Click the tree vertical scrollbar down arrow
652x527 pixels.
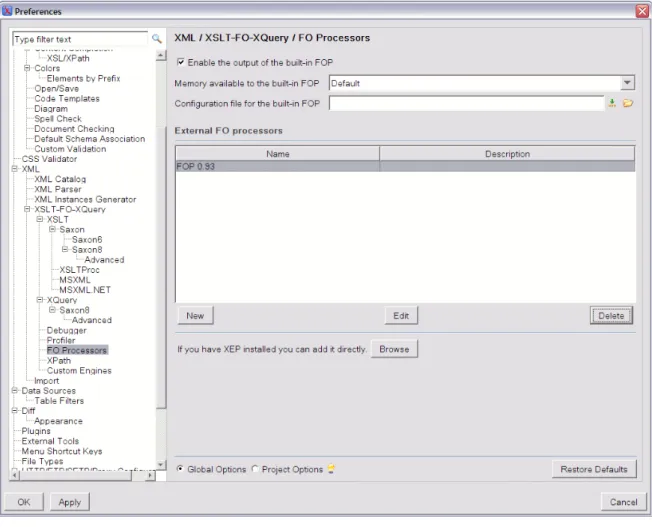click(x=161, y=465)
